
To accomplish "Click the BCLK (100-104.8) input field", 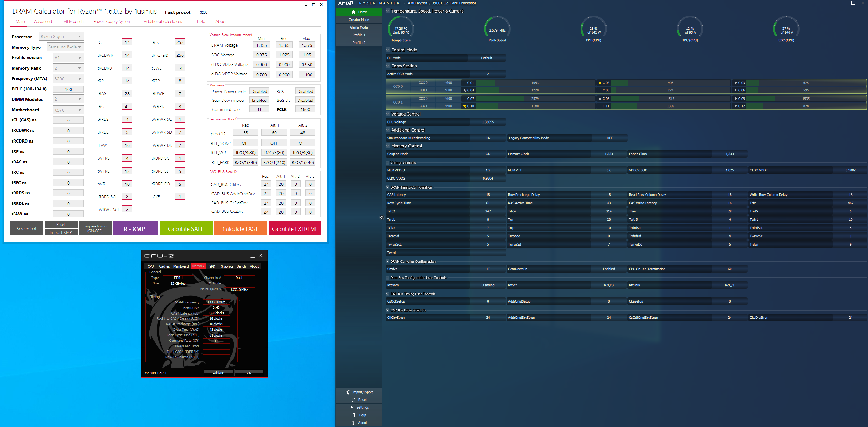I will coord(68,89).
